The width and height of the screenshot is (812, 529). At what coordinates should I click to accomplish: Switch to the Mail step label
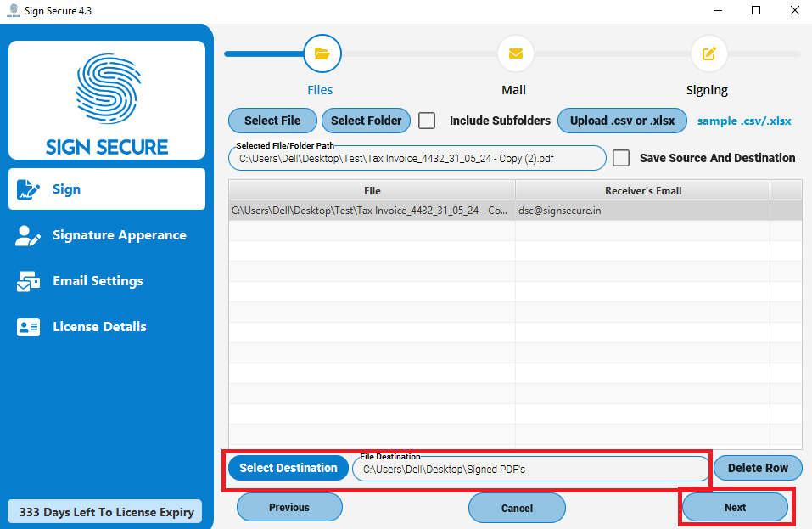click(513, 90)
